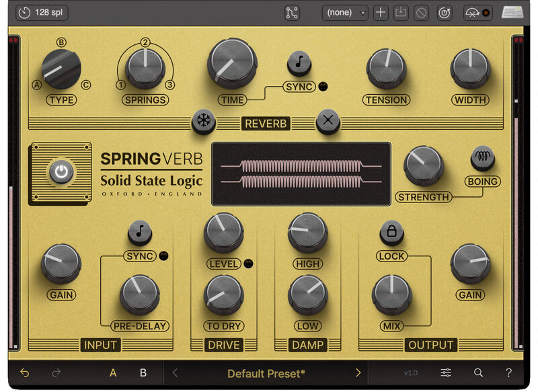
Task: Click the REVERB section label
Action: tap(266, 124)
